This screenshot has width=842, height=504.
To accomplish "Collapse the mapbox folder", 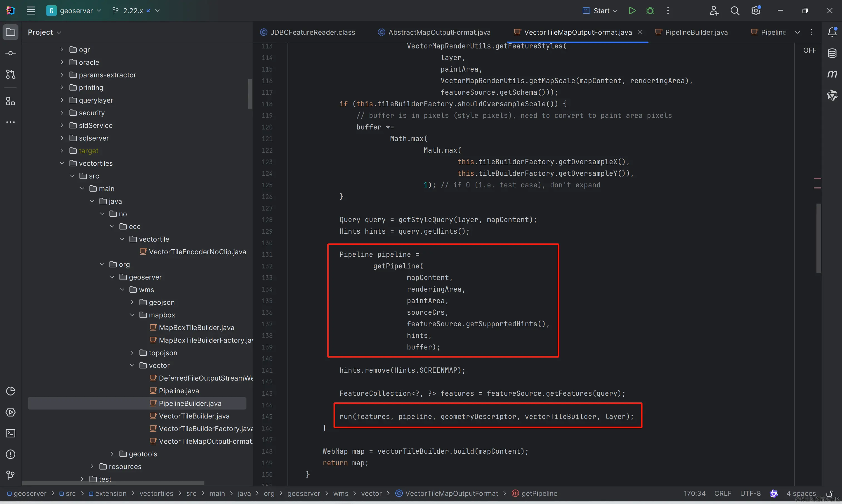I will tap(132, 315).
